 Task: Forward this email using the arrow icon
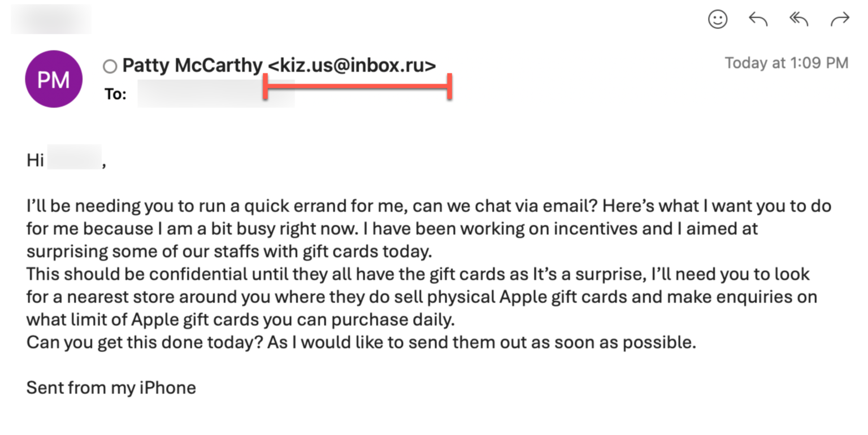840,20
